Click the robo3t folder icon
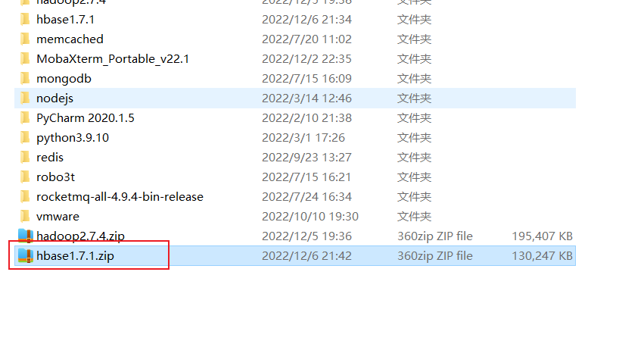The height and width of the screenshot is (347, 644). click(25, 177)
